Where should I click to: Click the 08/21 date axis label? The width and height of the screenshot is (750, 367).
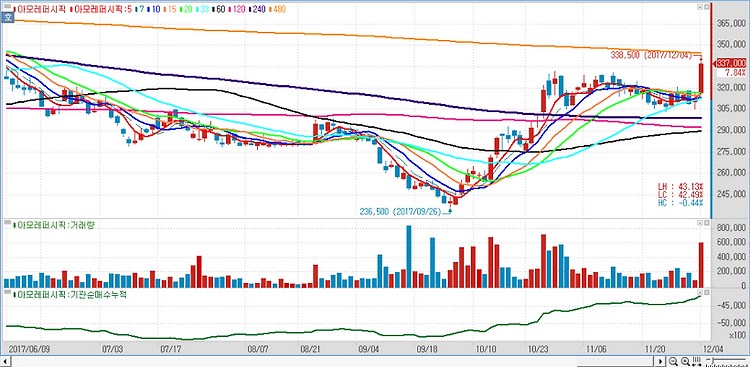pos(311,348)
